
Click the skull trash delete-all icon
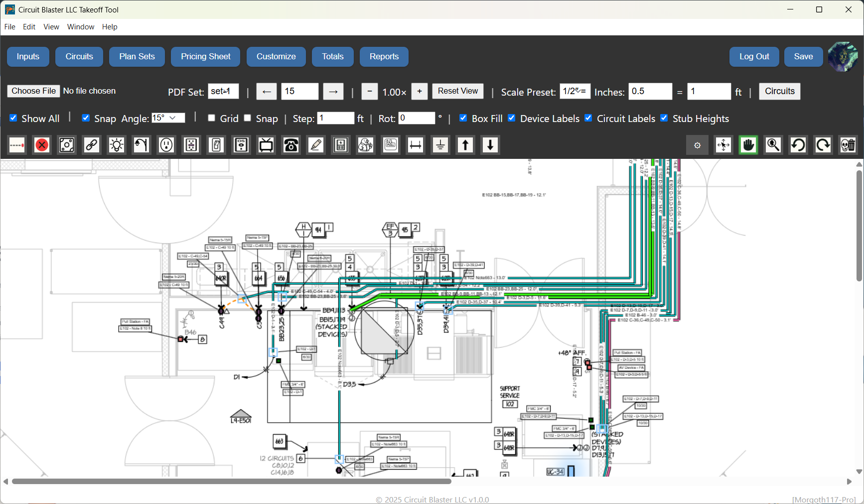848,145
